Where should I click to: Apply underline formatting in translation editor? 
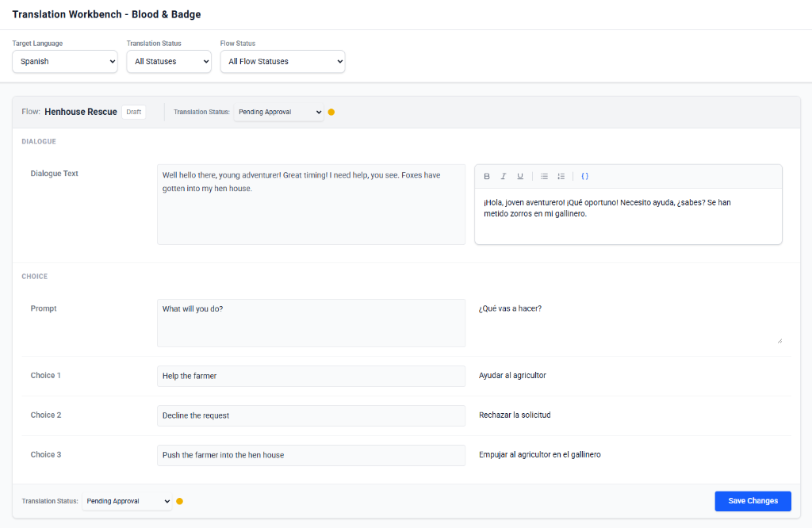(x=520, y=176)
